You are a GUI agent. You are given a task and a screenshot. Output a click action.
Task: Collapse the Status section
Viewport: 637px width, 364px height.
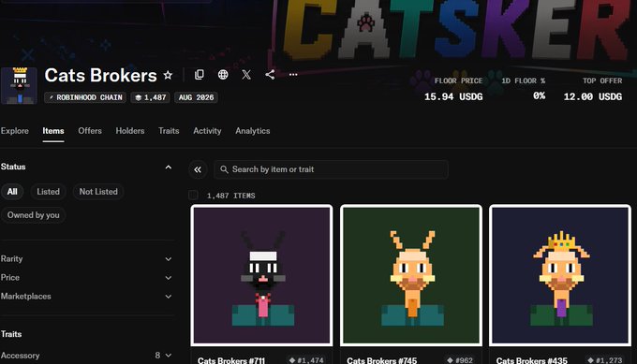(x=169, y=167)
